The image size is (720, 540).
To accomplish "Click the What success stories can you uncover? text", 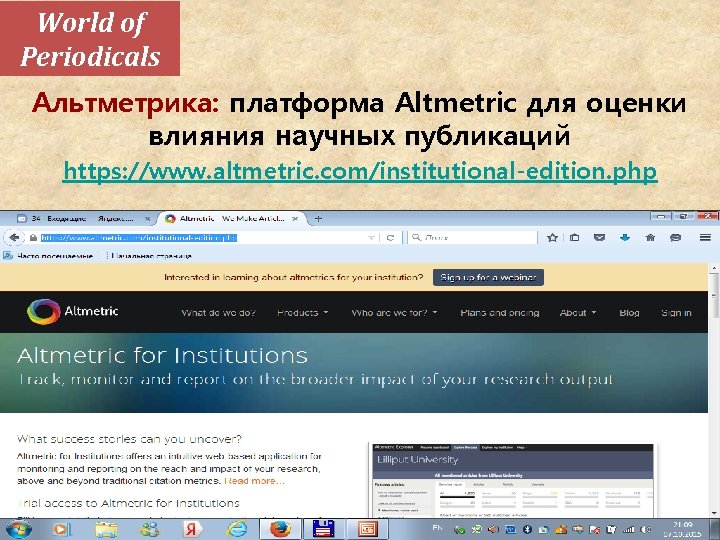I will tap(129, 439).
